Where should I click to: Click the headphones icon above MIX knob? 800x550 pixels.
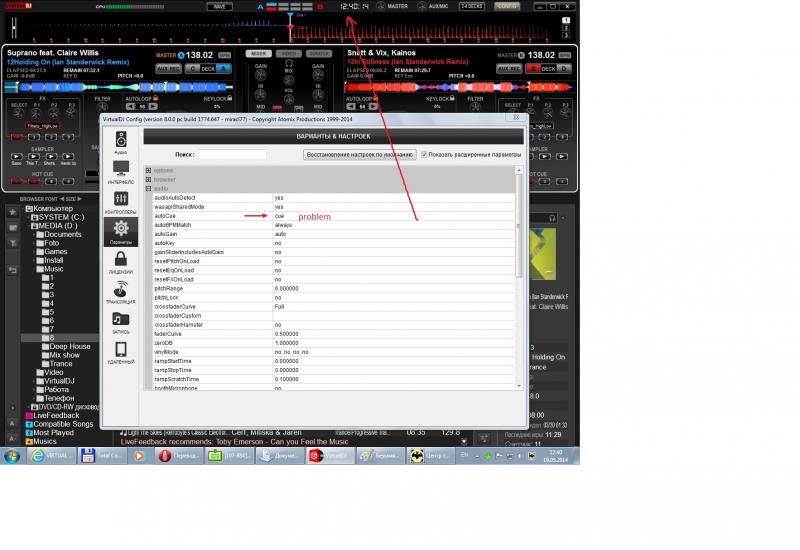click(x=289, y=63)
